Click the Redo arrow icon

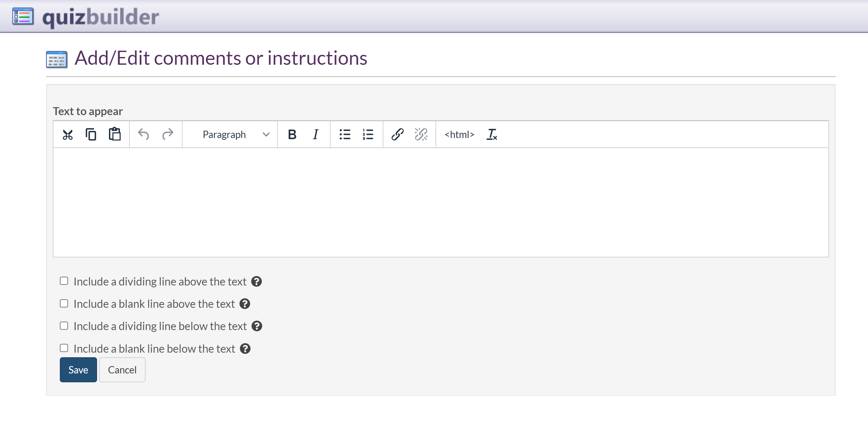pyautogui.click(x=168, y=134)
